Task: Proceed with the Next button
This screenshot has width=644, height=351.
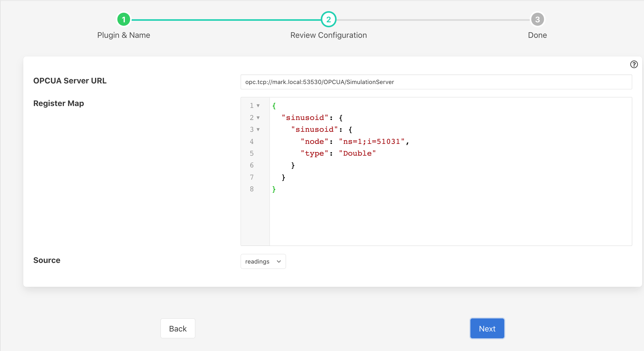Action: click(x=487, y=328)
